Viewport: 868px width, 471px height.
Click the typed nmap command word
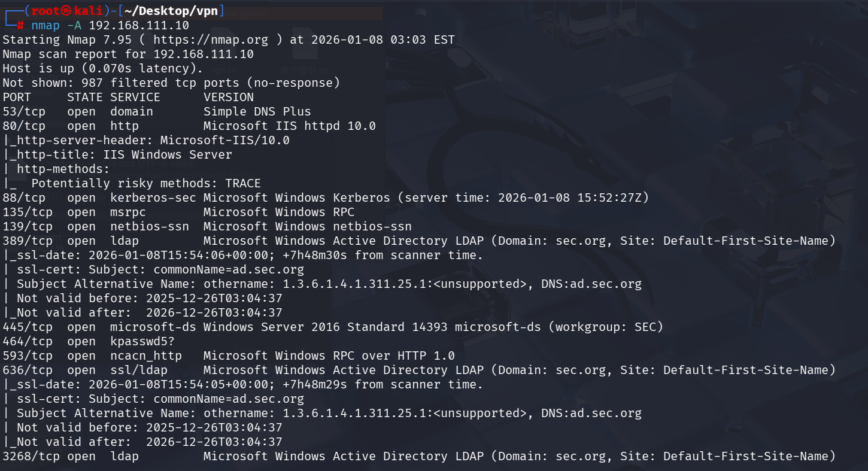pos(45,25)
